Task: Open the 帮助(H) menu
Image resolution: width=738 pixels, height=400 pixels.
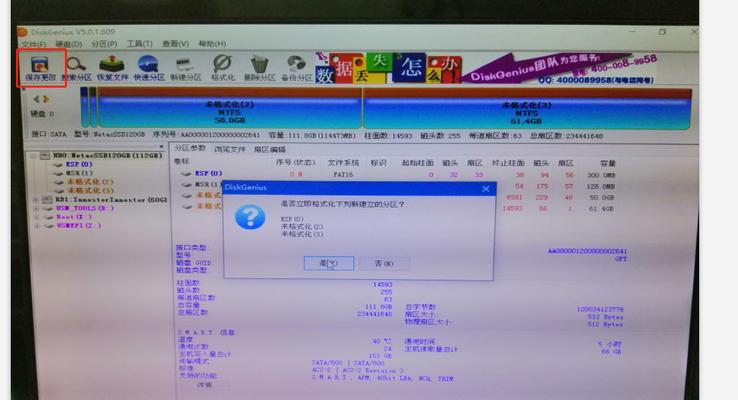Action: click(x=212, y=44)
